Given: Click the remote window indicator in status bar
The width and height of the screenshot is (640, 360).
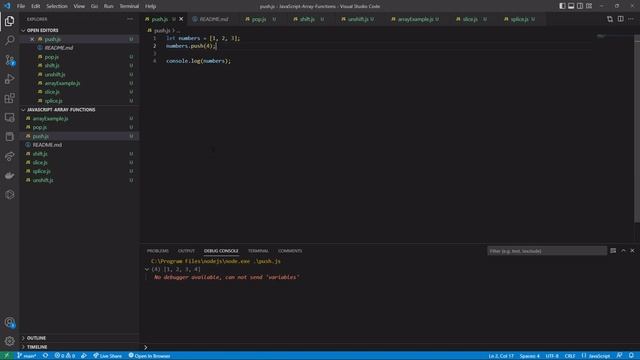Looking at the screenshot, I should tap(7, 356).
